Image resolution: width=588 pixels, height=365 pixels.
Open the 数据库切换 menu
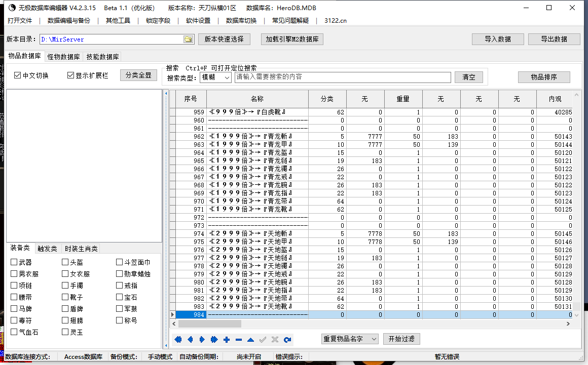point(241,21)
